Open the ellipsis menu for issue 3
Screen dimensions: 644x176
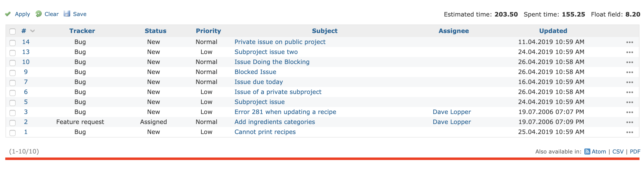(x=629, y=112)
